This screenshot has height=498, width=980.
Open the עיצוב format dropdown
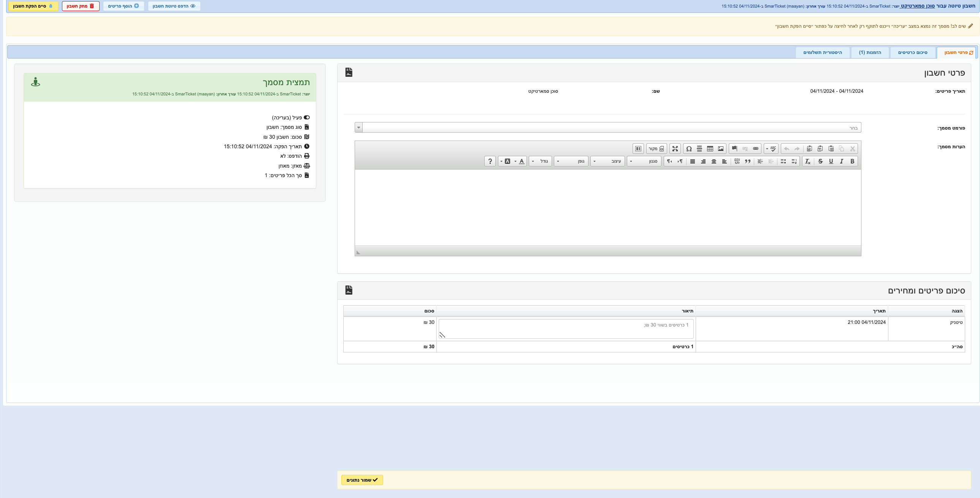(608, 161)
